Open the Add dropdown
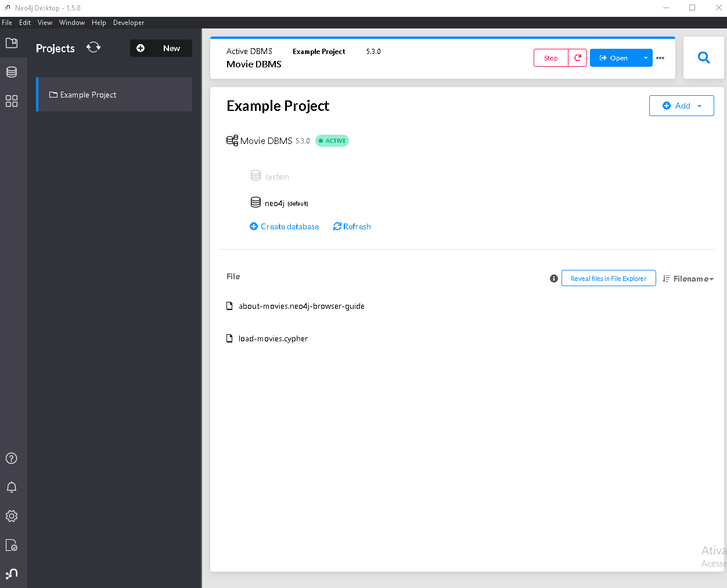Viewport: 727px width, 588px height. pyautogui.click(x=682, y=106)
